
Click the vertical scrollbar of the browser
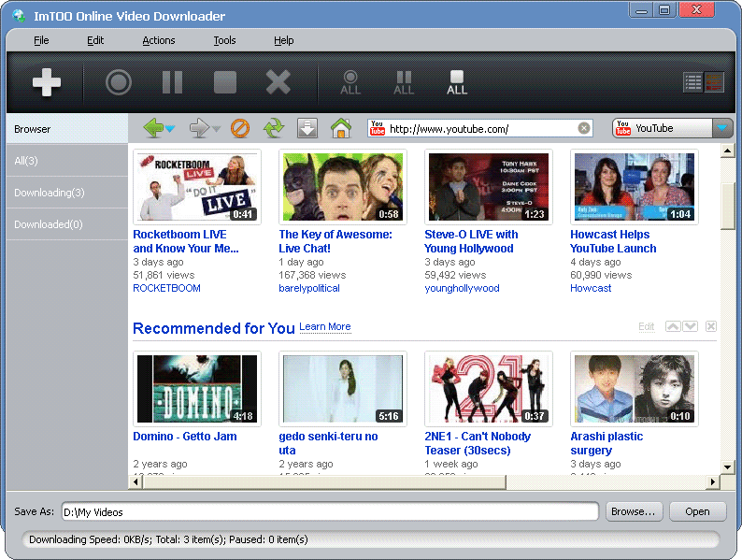click(727, 206)
